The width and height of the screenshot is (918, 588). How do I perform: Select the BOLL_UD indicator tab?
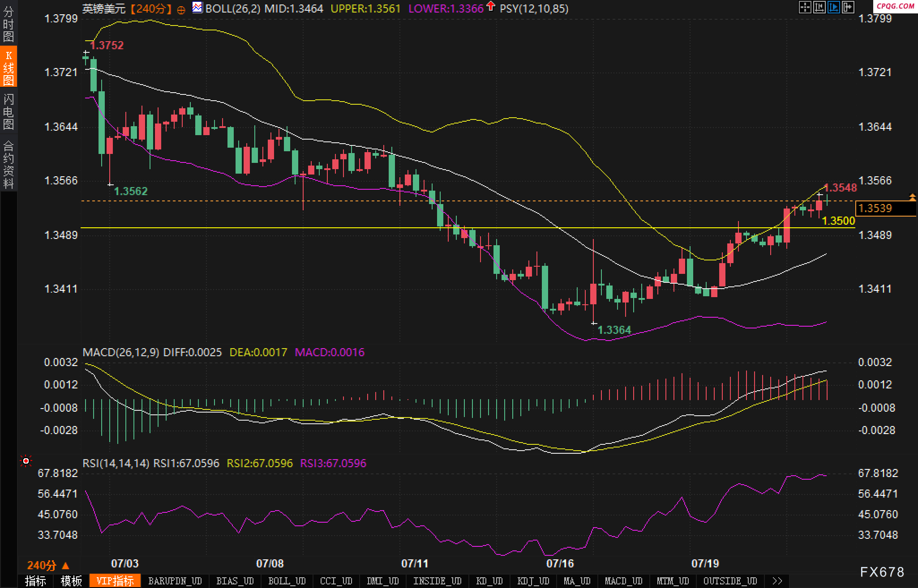287,581
